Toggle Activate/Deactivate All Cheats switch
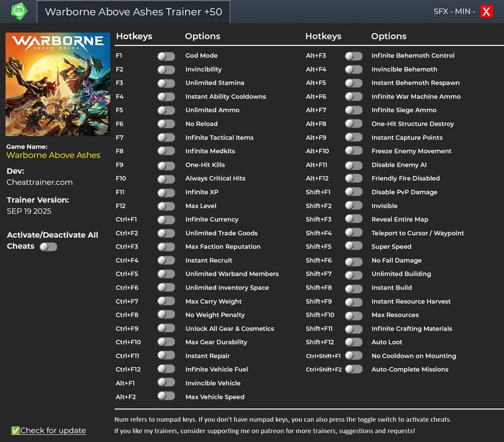The image size is (504, 442). tap(48, 247)
